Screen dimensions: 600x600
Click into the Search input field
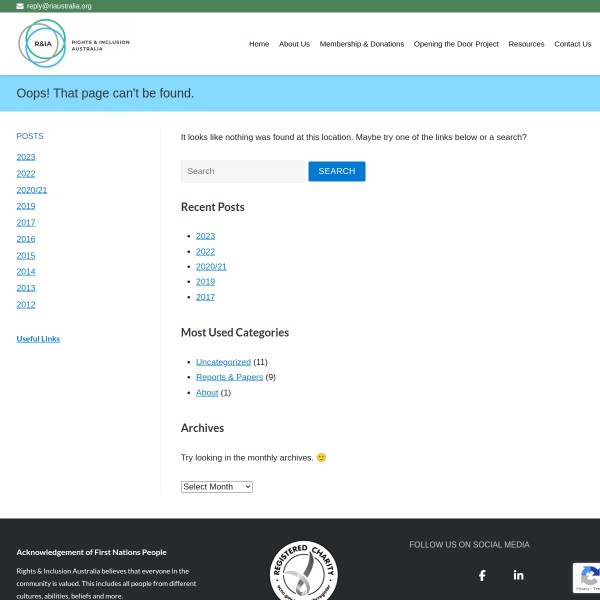[243, 171]
